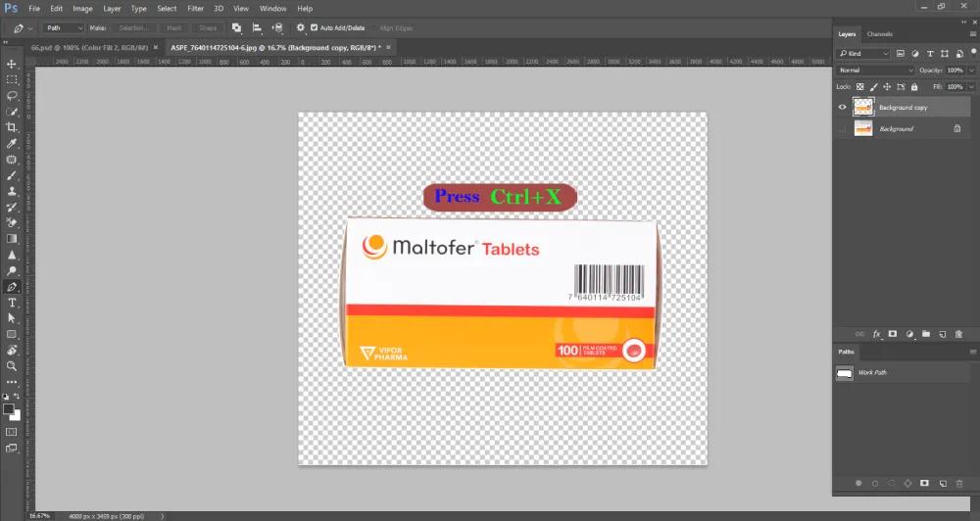
Task: Select the Rectangle shape tool
Action: coord(11,334)
